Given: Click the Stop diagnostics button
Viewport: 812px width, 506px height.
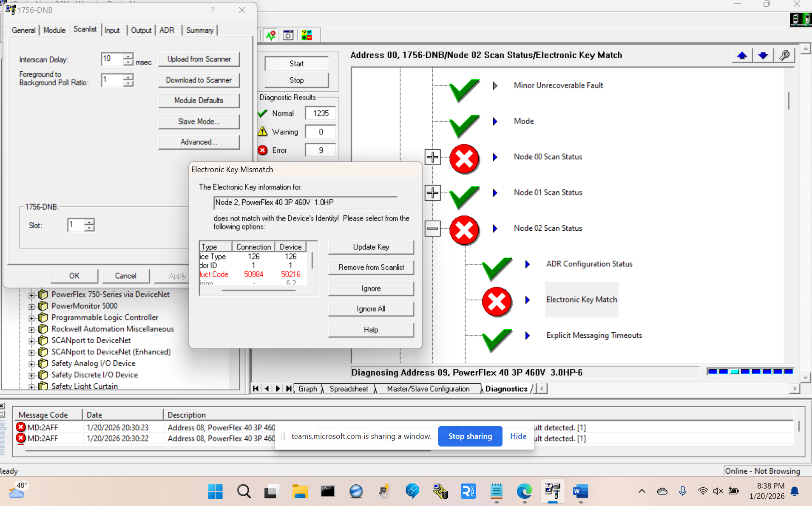Looking at the screenshot, I should tap(297, 80).
